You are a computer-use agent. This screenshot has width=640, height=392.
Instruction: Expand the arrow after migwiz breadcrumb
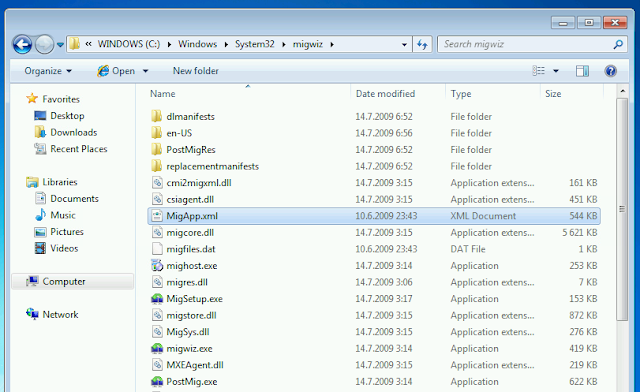pos(332,45)
